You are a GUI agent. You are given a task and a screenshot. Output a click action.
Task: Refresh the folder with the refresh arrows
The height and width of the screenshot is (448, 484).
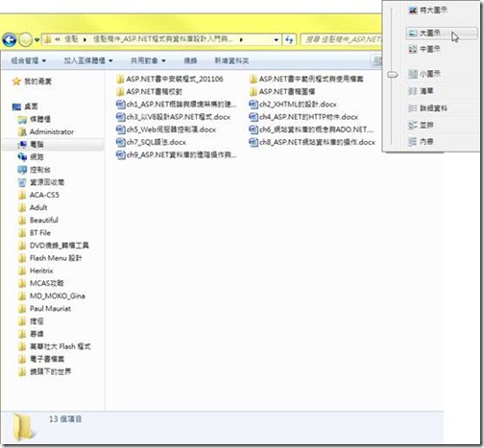coord(289,40)
